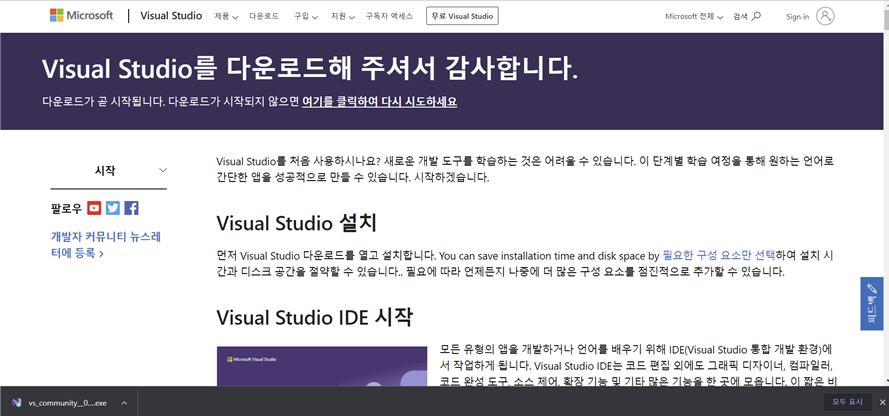Open 구독자 액세스 link
The image size is (889, 416).
click(389, 16)
